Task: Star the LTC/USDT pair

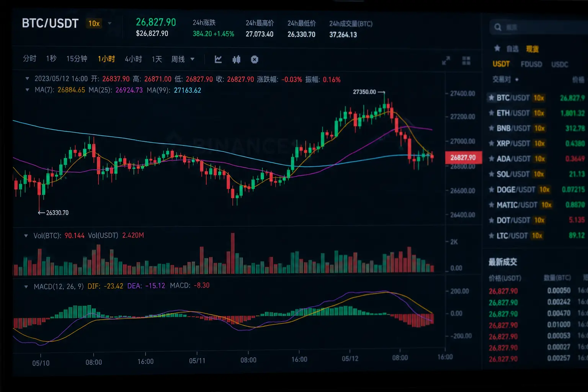Action: 492,235
